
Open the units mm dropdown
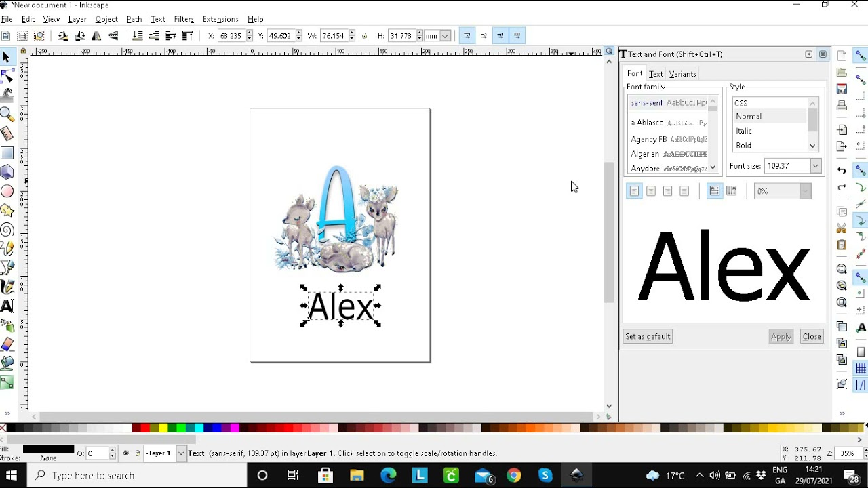pos(446,36)
